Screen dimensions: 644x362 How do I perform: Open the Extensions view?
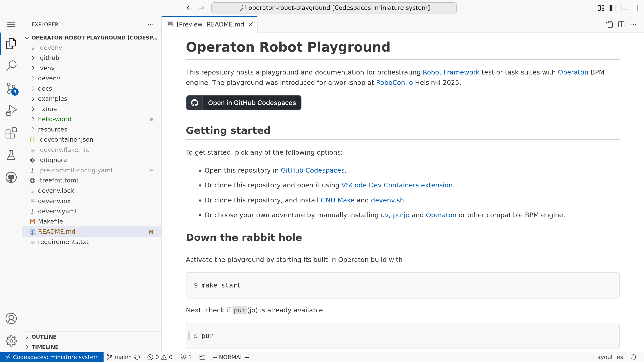pyautogui.click(x=11, y=133)
